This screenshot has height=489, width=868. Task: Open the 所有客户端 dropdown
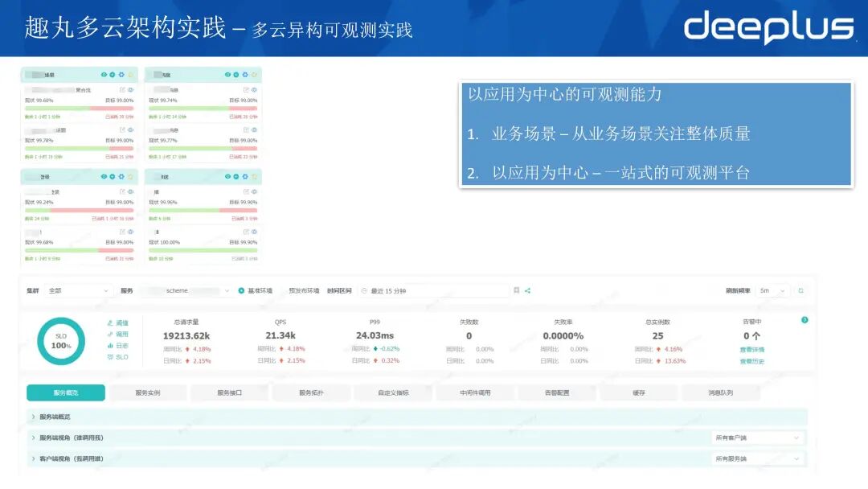757,438
